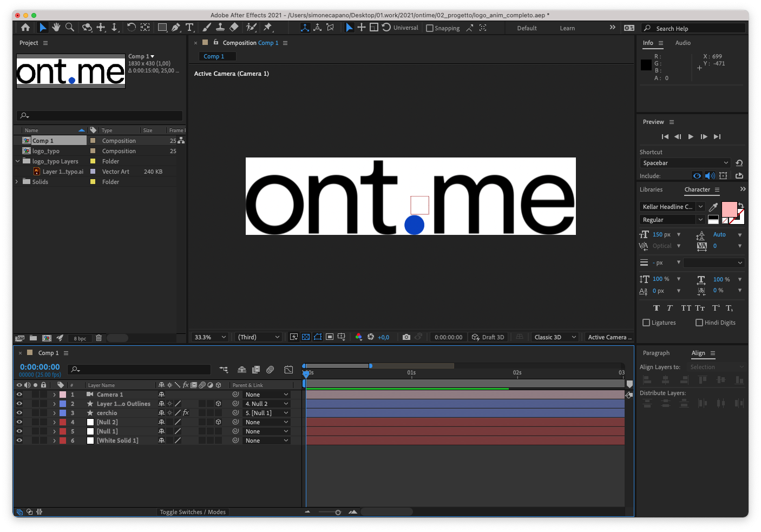Viewport: 761px width, 532px height.
Task: Hide the cerchio layer
Action: click(x=19, y=413)
